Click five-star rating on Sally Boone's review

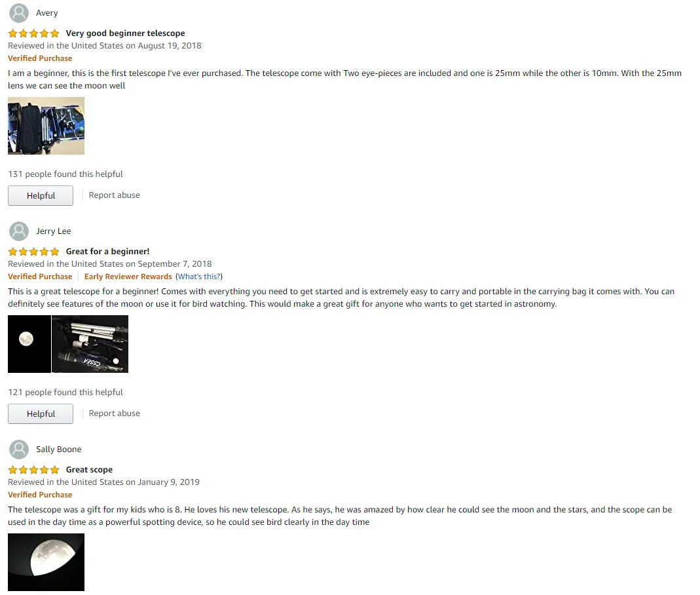[33, 470]
